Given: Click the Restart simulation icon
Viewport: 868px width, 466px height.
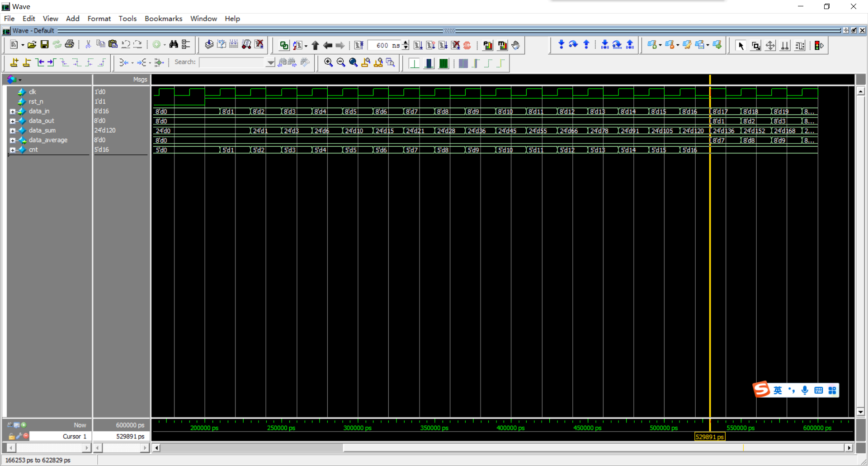Looking at the screenshot, I should pyautogui.click(x=359, y=45).
